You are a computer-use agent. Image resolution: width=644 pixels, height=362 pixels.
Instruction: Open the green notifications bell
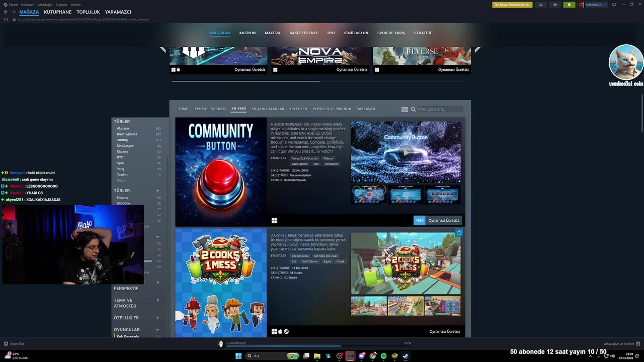569,5
